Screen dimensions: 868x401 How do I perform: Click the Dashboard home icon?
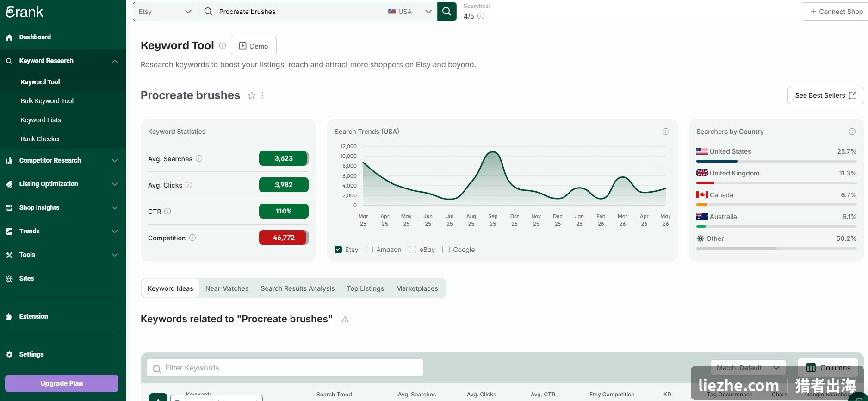(x=9, y=38)
